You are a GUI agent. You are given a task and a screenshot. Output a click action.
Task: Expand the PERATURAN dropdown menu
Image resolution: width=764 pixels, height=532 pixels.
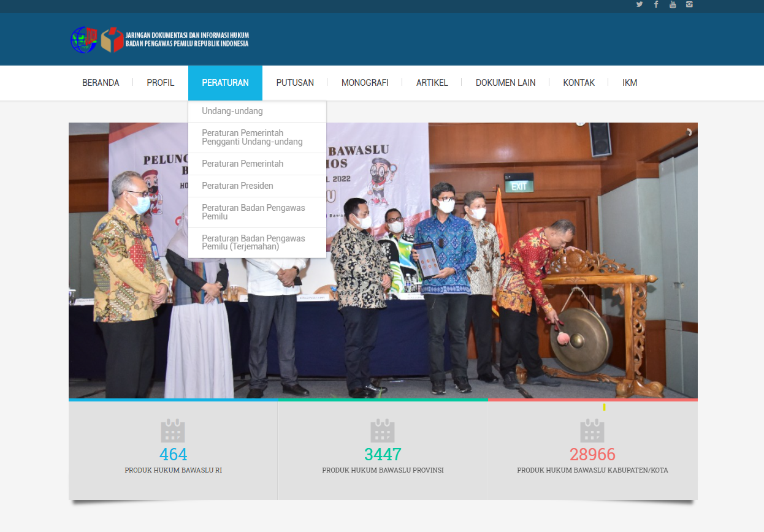tap(225, 82)
